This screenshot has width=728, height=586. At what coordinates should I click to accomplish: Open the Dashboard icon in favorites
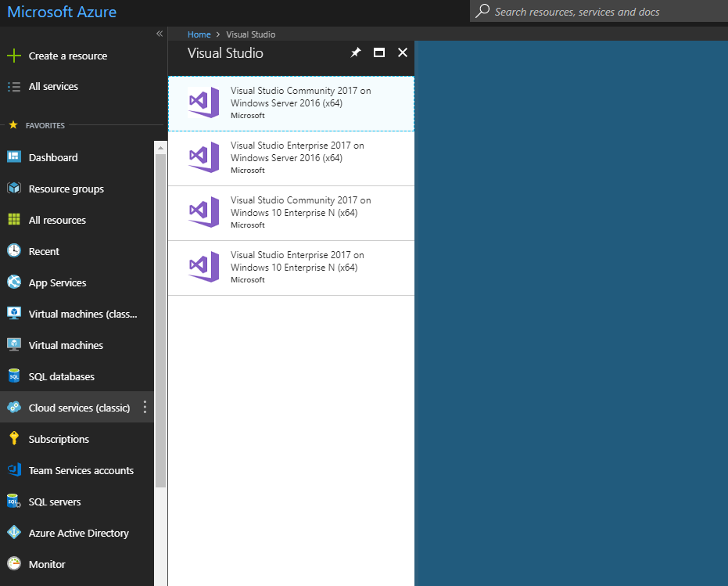(14, 157)
